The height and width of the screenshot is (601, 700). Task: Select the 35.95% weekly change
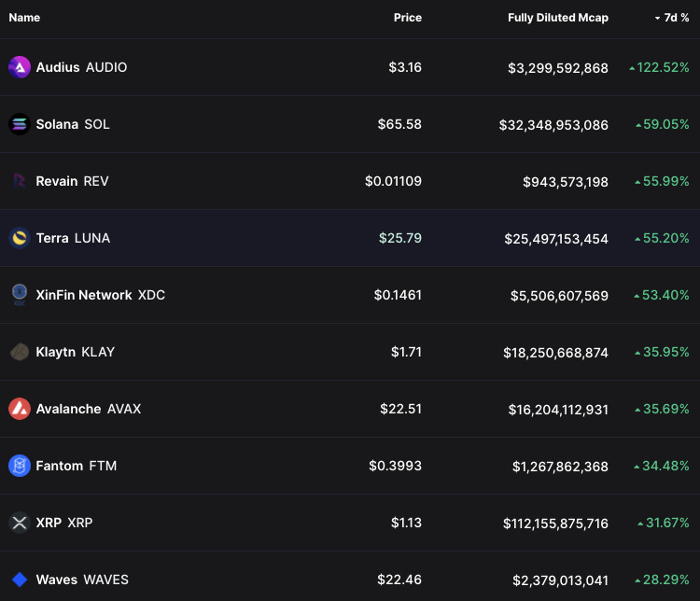point(662,352)
